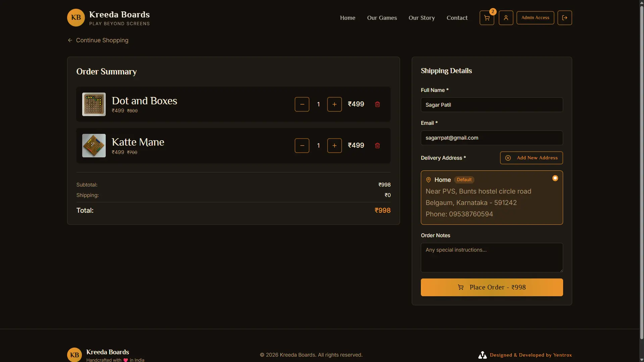
Task: Open Admin Access
Action: (535, 18)
